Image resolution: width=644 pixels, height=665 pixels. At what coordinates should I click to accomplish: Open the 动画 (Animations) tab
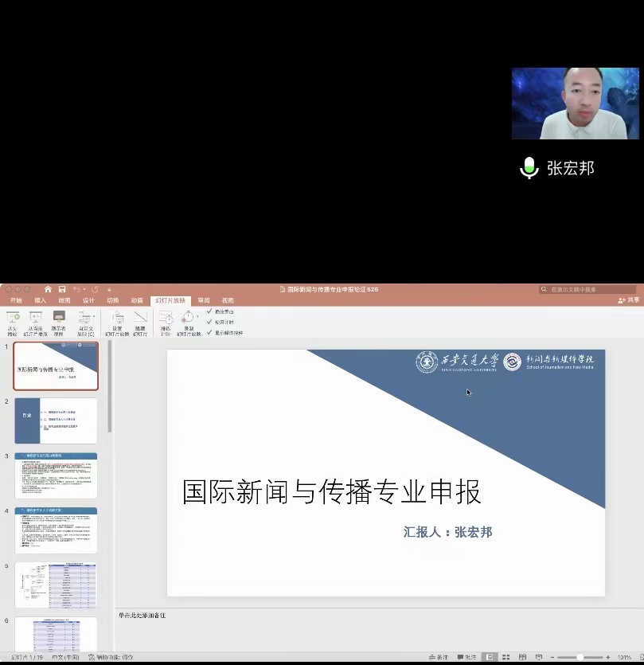(x=137, y=301)
